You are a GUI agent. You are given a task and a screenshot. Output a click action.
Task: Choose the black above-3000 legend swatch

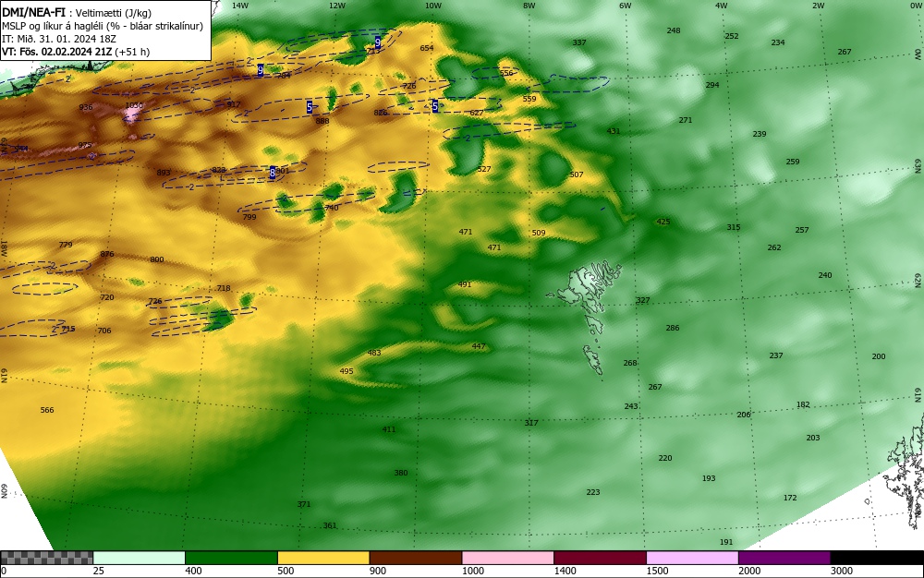point(877,558)
